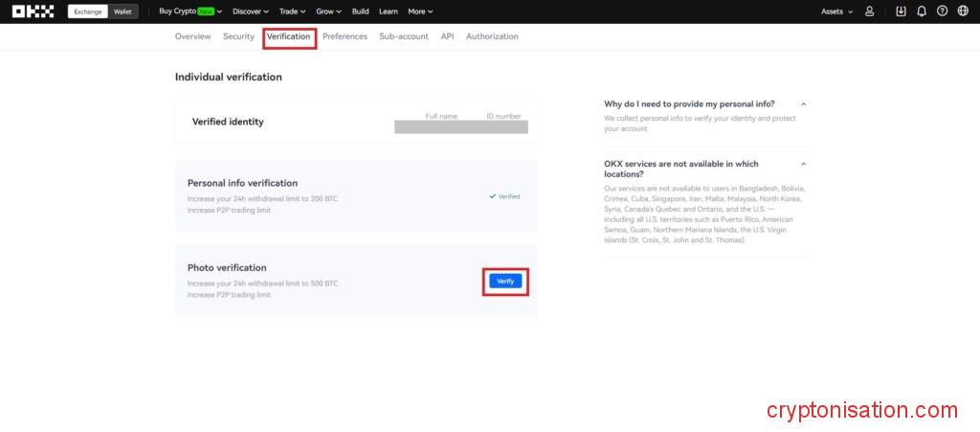980x432 pixels.
Task: Click the OKX logo
Action: 33,11
